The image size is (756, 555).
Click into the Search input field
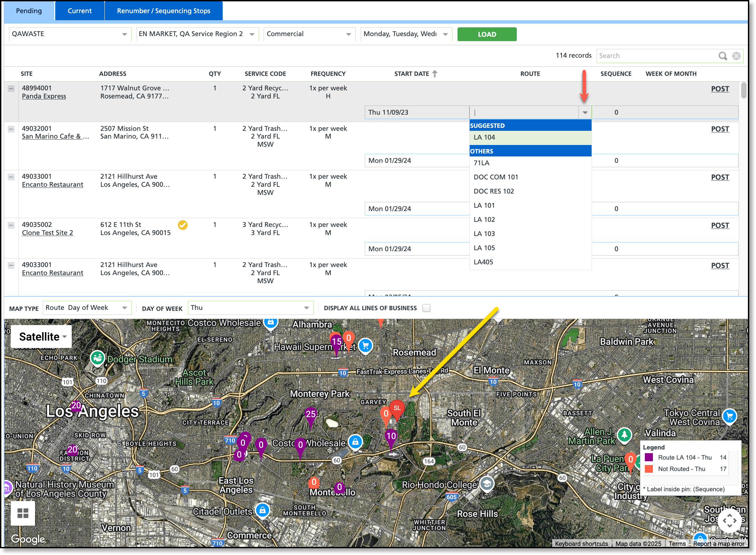[657, 56]
